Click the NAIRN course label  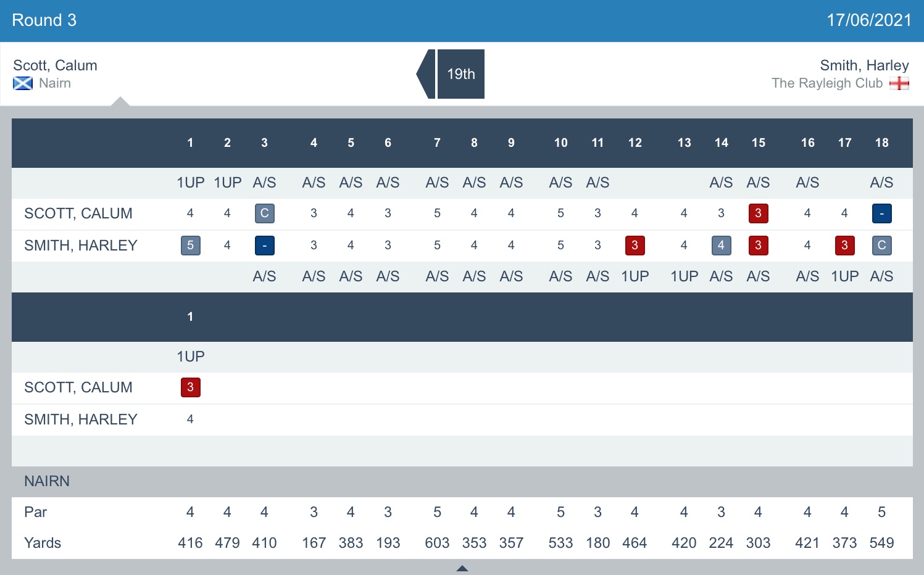(x=47, y=481)
